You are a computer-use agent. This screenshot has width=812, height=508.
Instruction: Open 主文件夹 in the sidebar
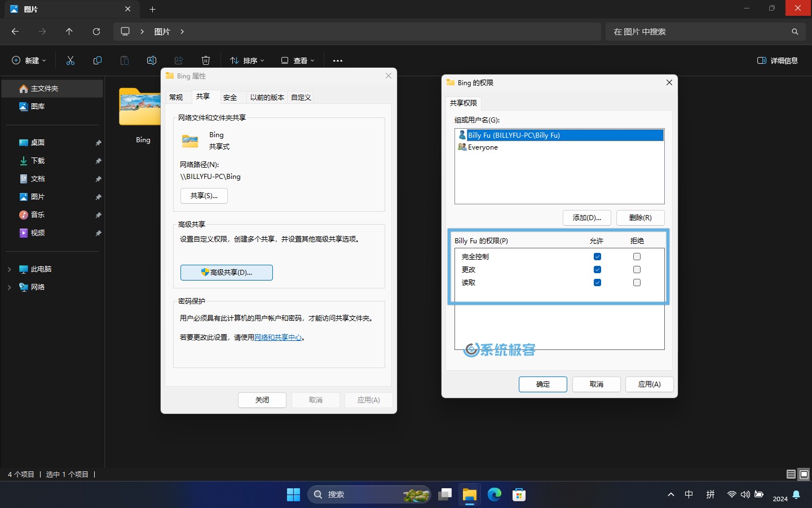click(x=52, y=89)
